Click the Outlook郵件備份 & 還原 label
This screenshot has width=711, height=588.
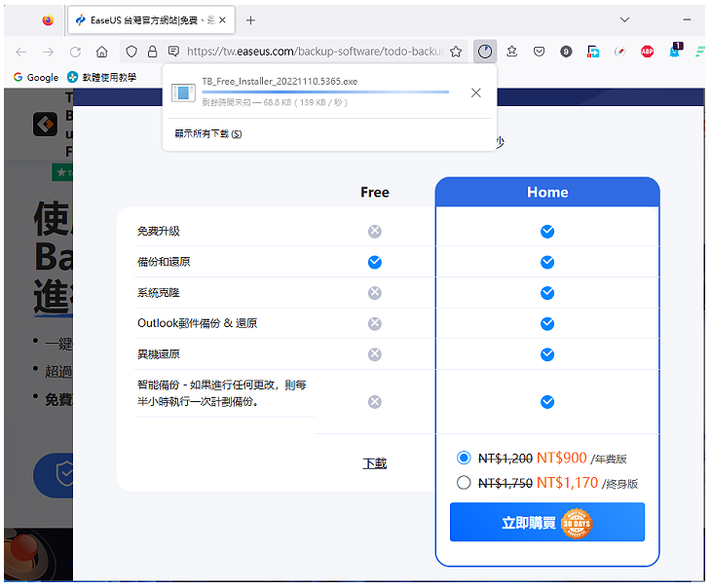[198, 323]
